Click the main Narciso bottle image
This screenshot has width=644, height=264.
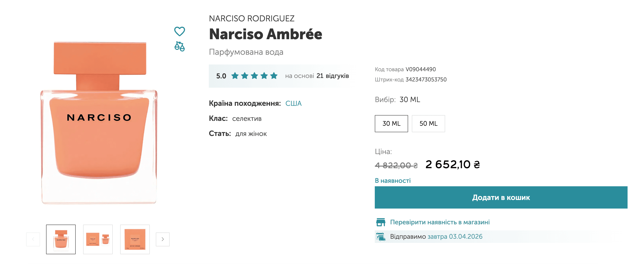99,123
